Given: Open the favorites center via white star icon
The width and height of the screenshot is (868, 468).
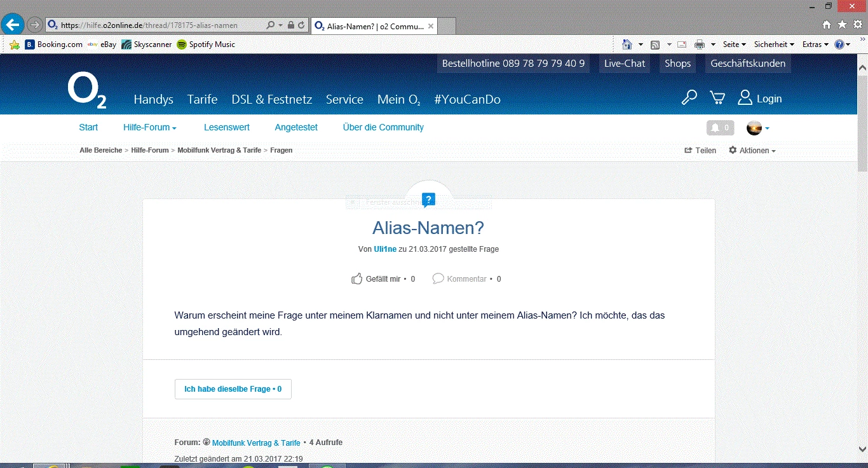Looking at the screenshot, I should [x=842, y=25].
